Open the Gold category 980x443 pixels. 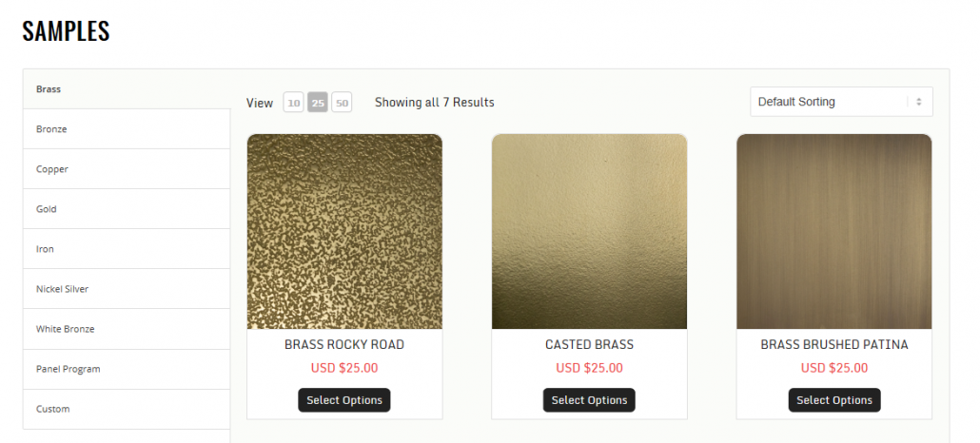(x=127, y=209)
